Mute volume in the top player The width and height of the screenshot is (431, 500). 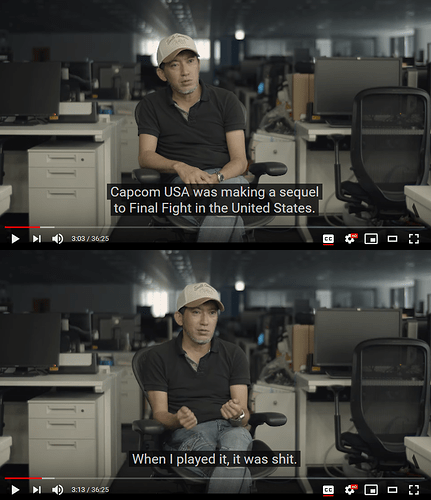tap(57, 239)
